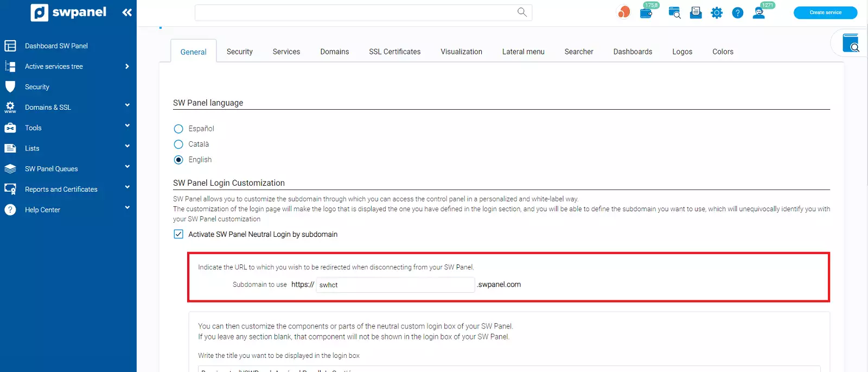Click the settings gear icon
The image size is (868, 372).
(717, 13)
